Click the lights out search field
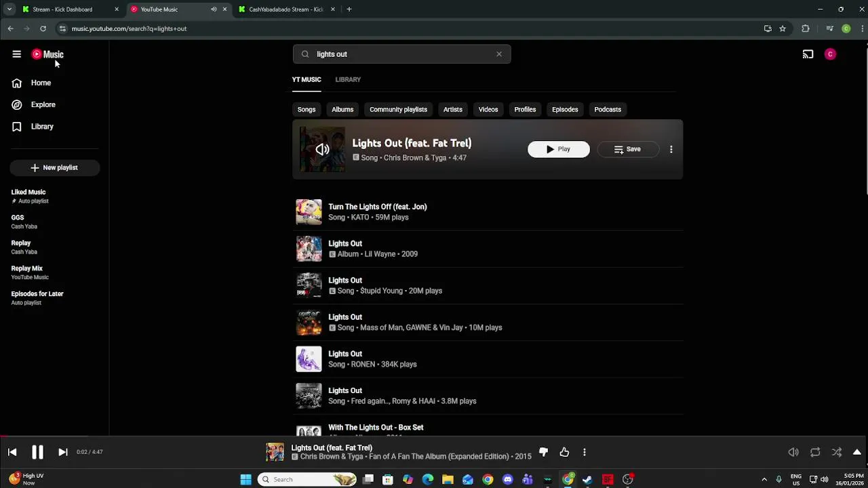This screenshot has width=868, height=488. pos(401,54)
